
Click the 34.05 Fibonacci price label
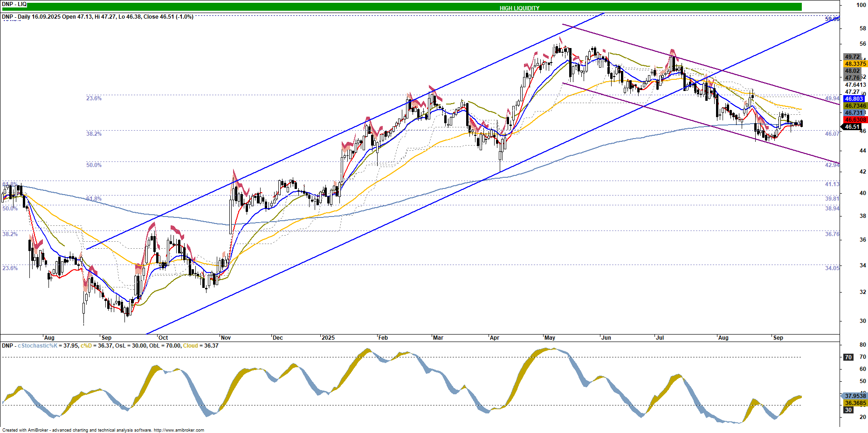point(832,268)
